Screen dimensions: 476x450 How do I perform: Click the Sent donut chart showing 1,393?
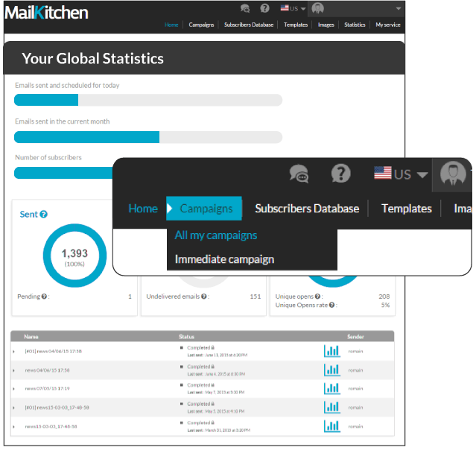tap(74, 256)
